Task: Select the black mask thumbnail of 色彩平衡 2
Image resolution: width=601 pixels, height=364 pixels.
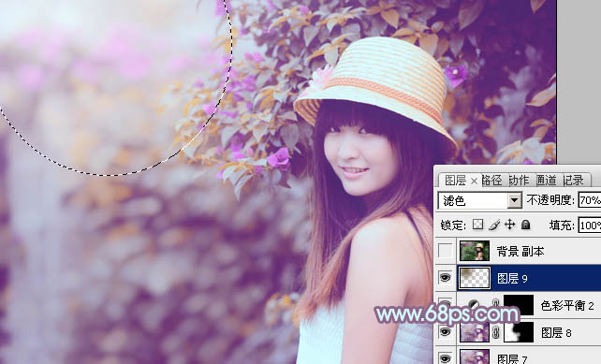Action: 519,305
